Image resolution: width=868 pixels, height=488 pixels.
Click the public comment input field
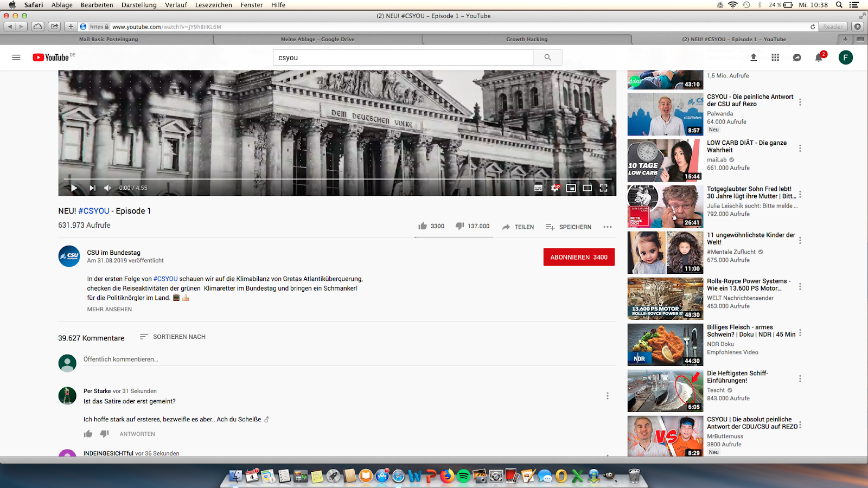coord(349,359)
